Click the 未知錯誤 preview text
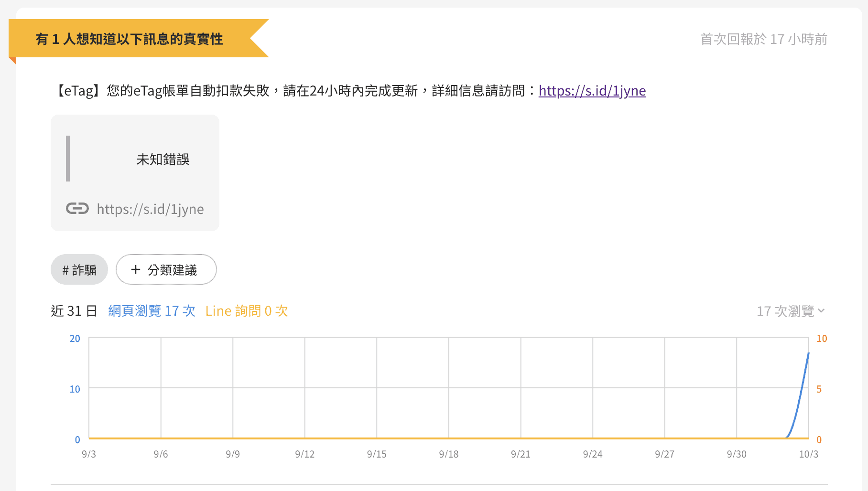The image size is (868, 491). (x=163, y=159)
